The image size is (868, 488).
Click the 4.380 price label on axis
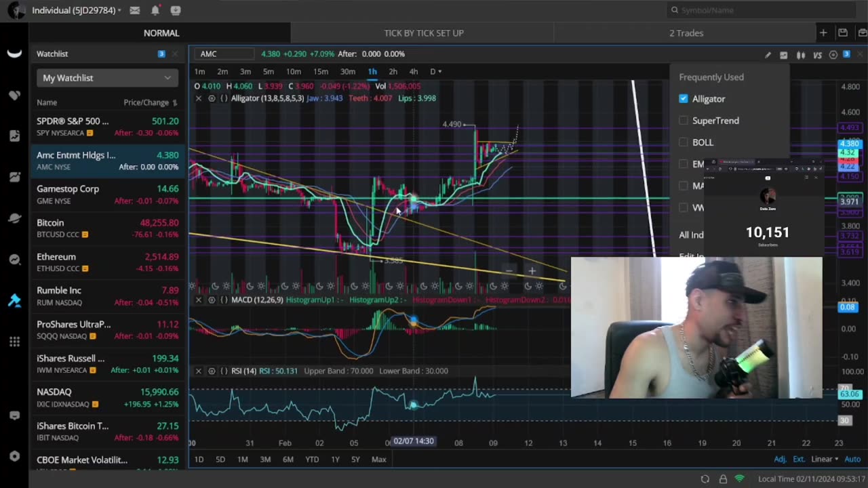(849, 144)
